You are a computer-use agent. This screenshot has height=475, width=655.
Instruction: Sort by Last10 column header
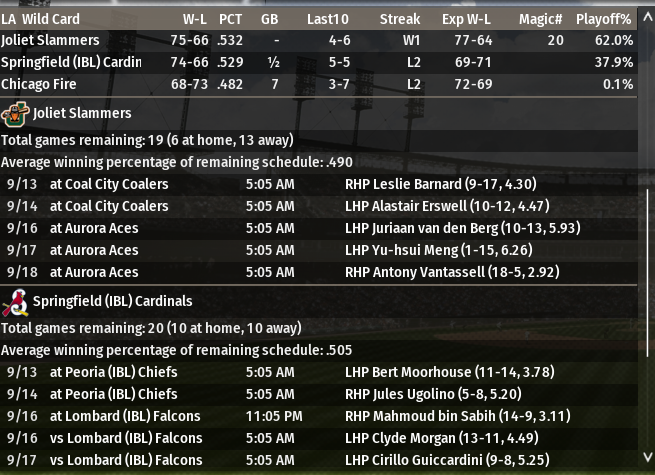328,19
